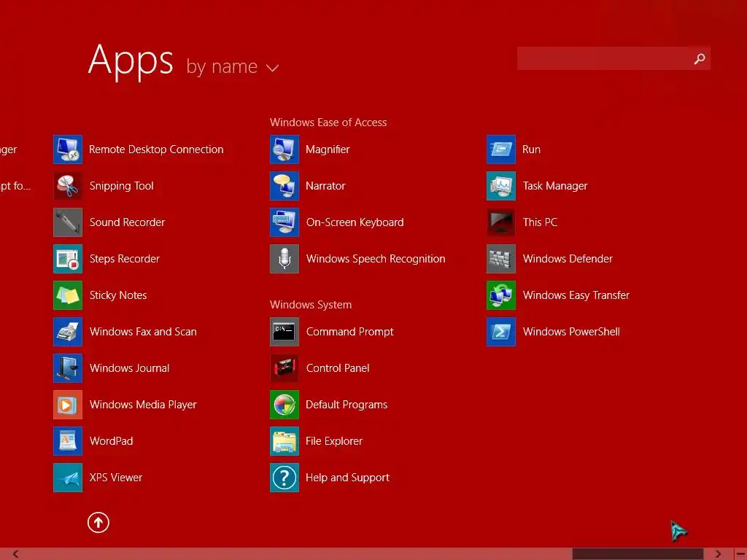Screen dimensions: 747x560
Task: Open File Explorer icon
Action: click(x=285, y=441)
